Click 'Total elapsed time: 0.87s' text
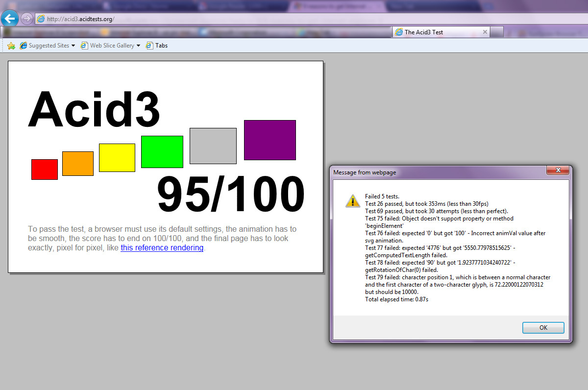The height and width of the screenshot is (390, 588). coord(397,299)
